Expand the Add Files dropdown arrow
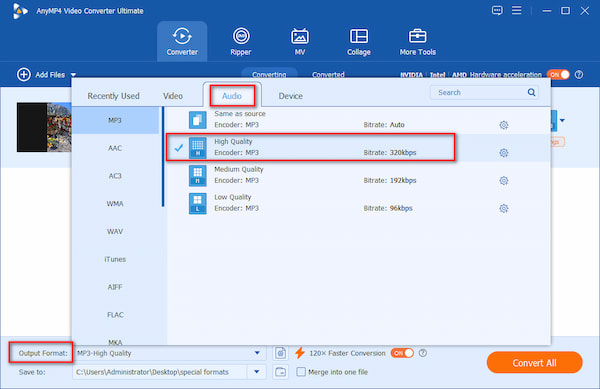Image resolution: width=600 pixels, height=389 pixels. pyautogui.click(x=73, y=75)
